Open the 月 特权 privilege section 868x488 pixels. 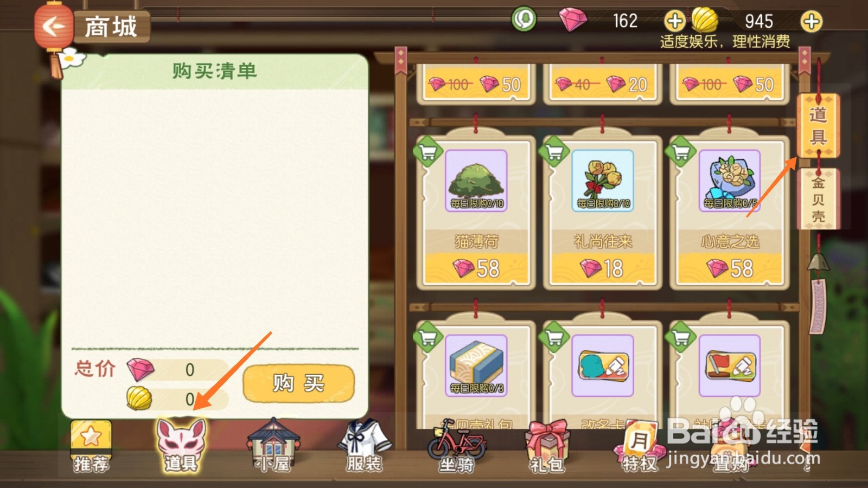[639, 447]
